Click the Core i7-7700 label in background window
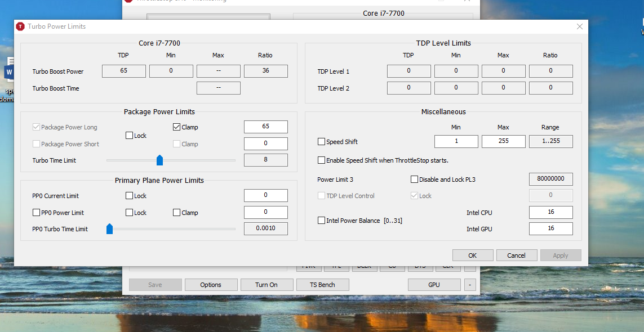 [384, 13]
